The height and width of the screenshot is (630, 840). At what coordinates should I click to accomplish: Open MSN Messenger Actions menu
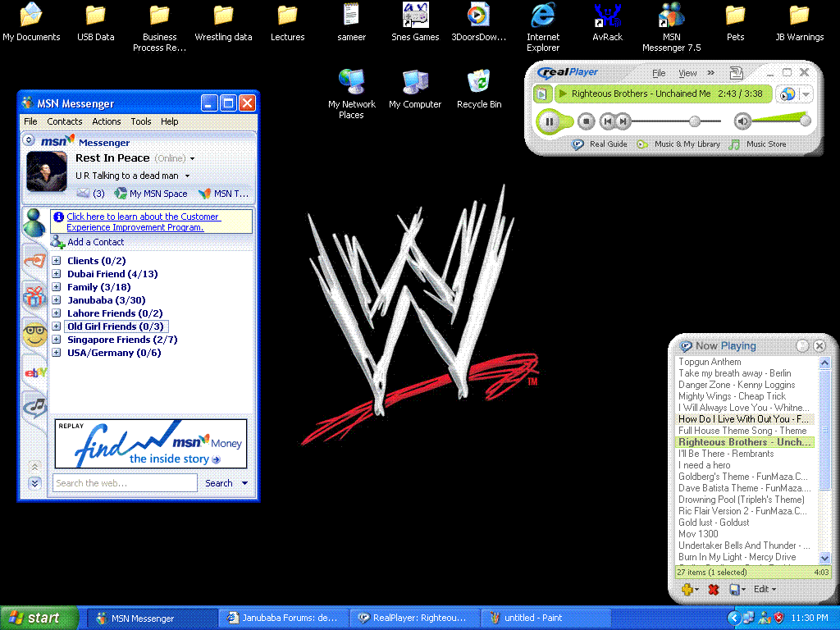coord(107,121)
